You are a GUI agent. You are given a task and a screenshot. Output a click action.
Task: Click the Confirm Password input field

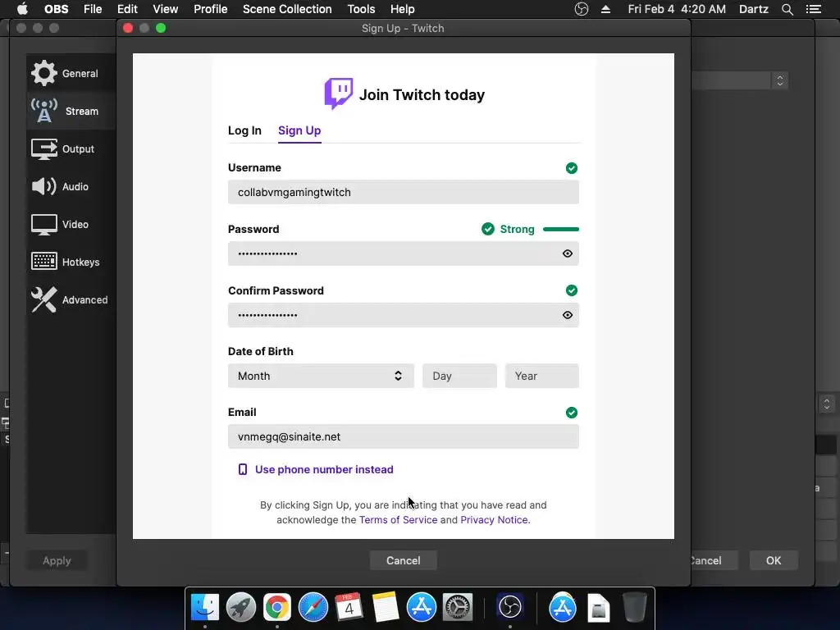coord(404,315)
